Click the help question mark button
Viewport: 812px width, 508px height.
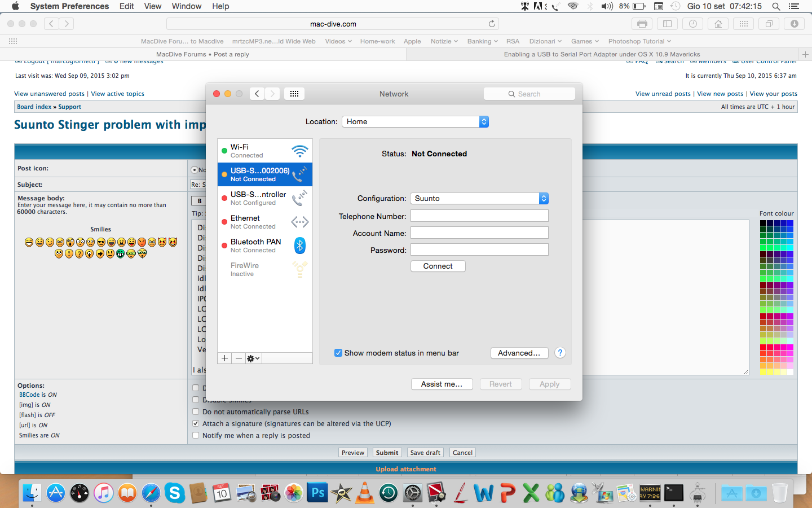coord(560,353)
